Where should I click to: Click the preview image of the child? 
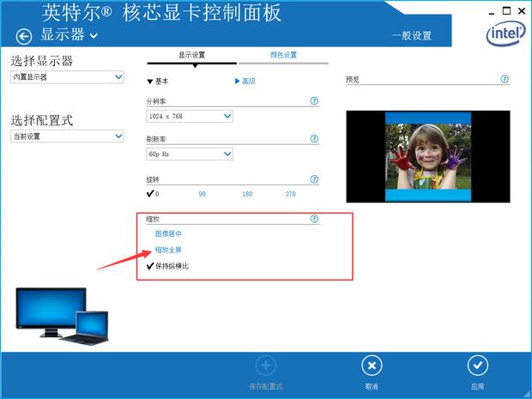[x=428, y=156]
